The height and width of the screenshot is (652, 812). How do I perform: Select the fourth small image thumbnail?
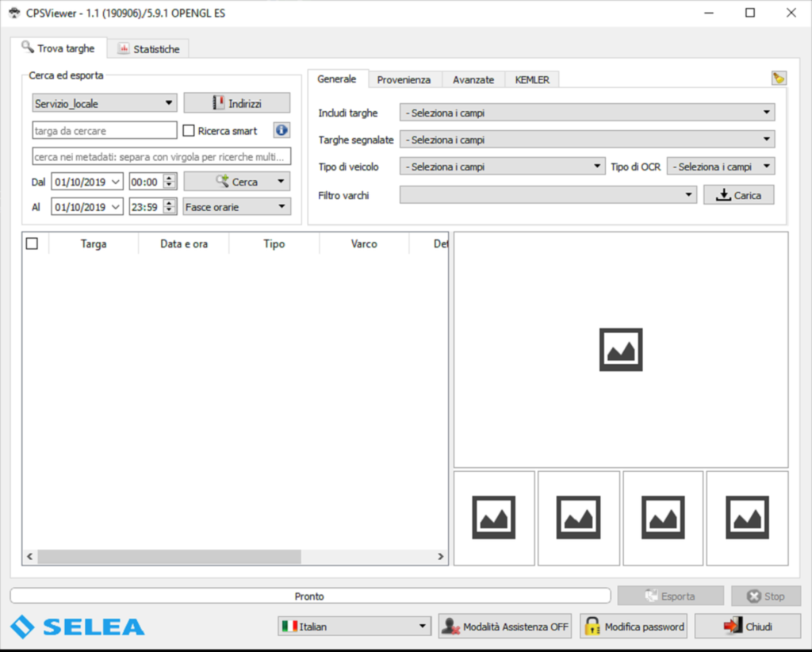(x=747, y=518)
